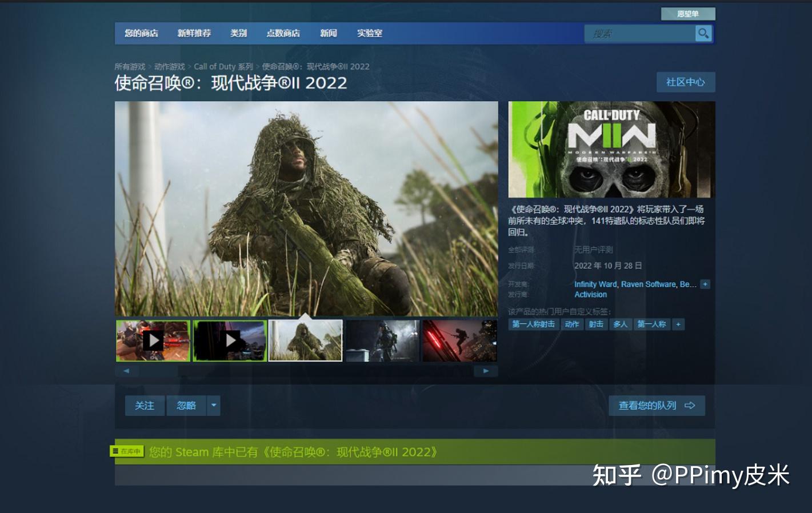The image size is (812, 513).
Task: Click the Activision publisher link
Action: coord(591,294)
